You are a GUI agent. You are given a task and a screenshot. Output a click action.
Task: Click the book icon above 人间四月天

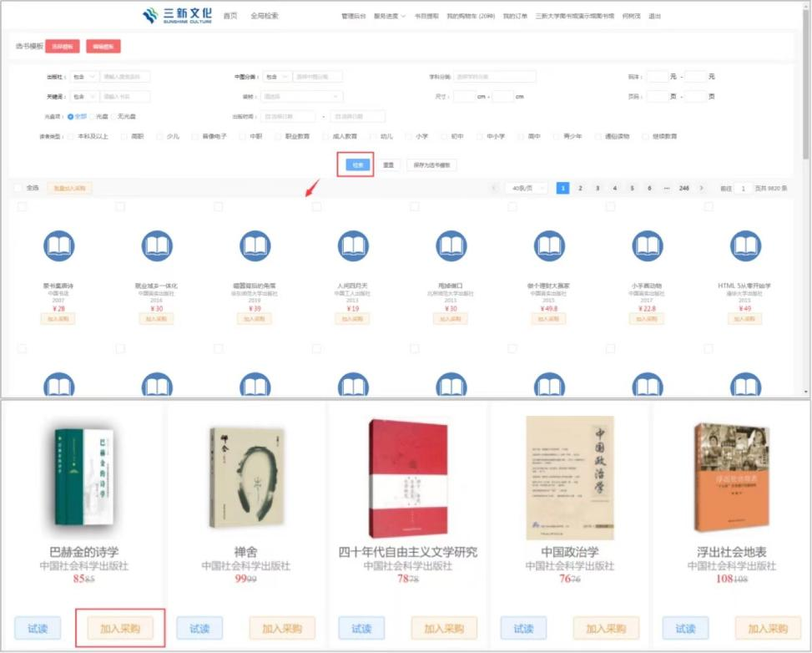click(353, 246)
